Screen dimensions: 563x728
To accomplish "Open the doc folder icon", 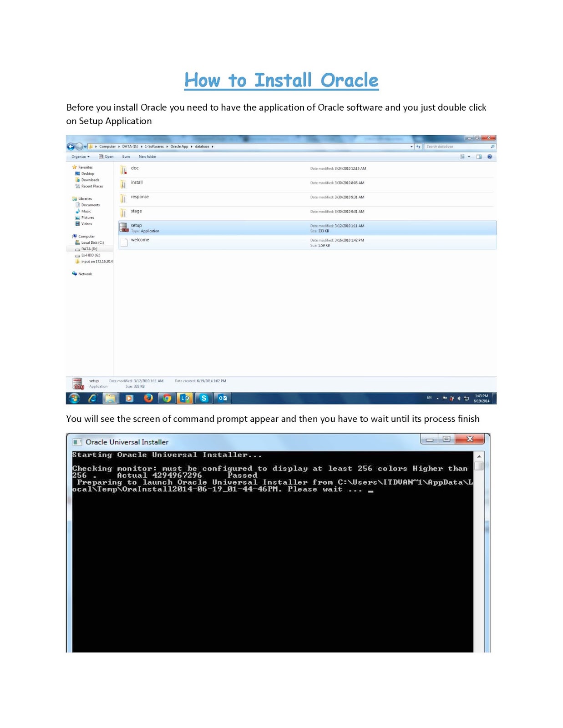I will 123,170.
